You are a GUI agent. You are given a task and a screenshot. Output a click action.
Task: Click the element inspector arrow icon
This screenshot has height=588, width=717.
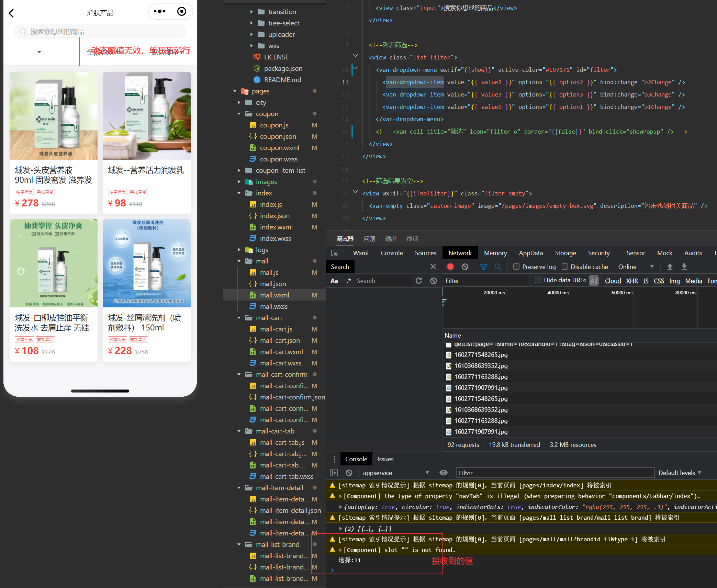(334, 253)
